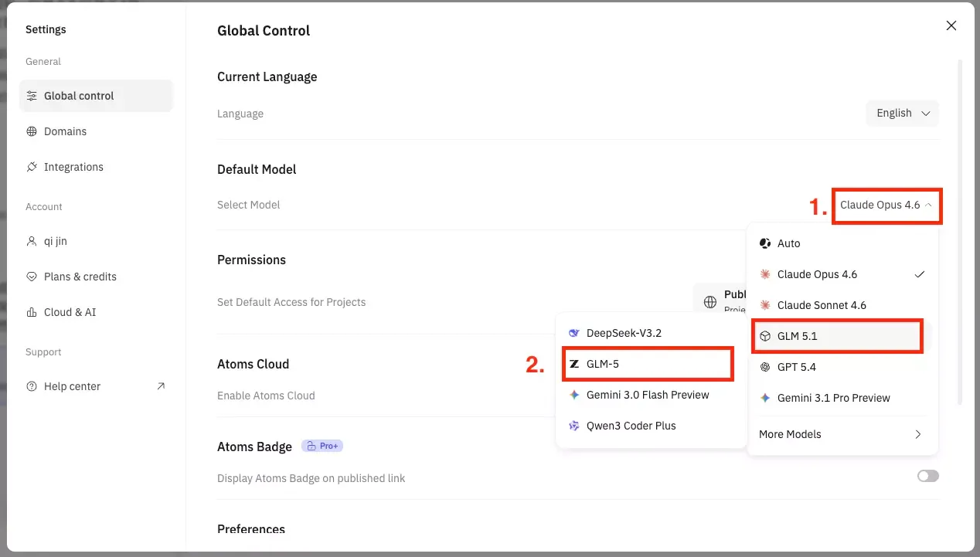The width and height of the screenshot is (980, 557).
Task: Toggle the Atoms Badge display switch
Action: click(x=928, y=476)
